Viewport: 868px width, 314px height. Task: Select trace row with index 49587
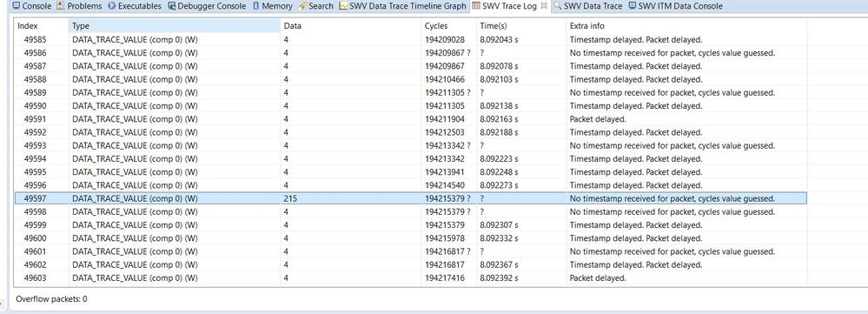click(x=410, y=66)
